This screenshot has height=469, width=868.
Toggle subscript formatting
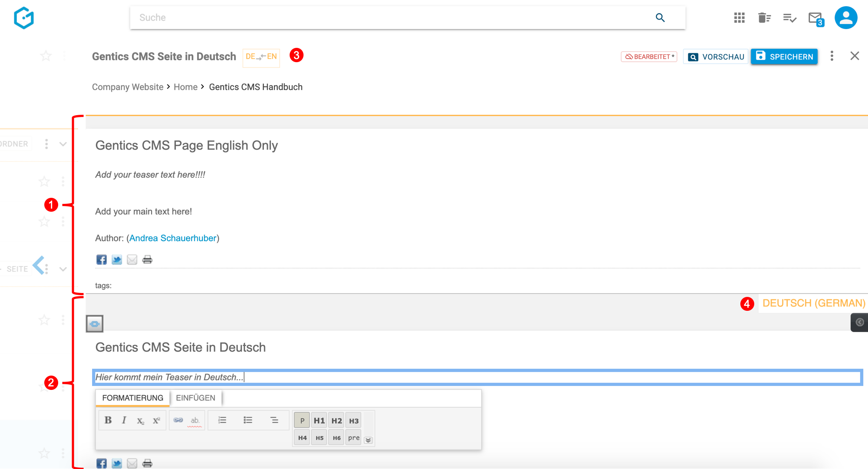(140, 420)
